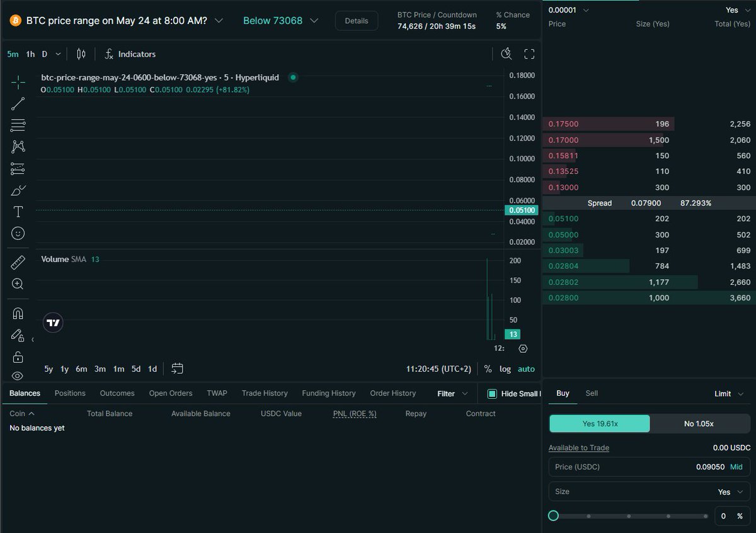Open the Below 73068 outcome dropdown
756x533 pixels.
click(x=280, y=21)
